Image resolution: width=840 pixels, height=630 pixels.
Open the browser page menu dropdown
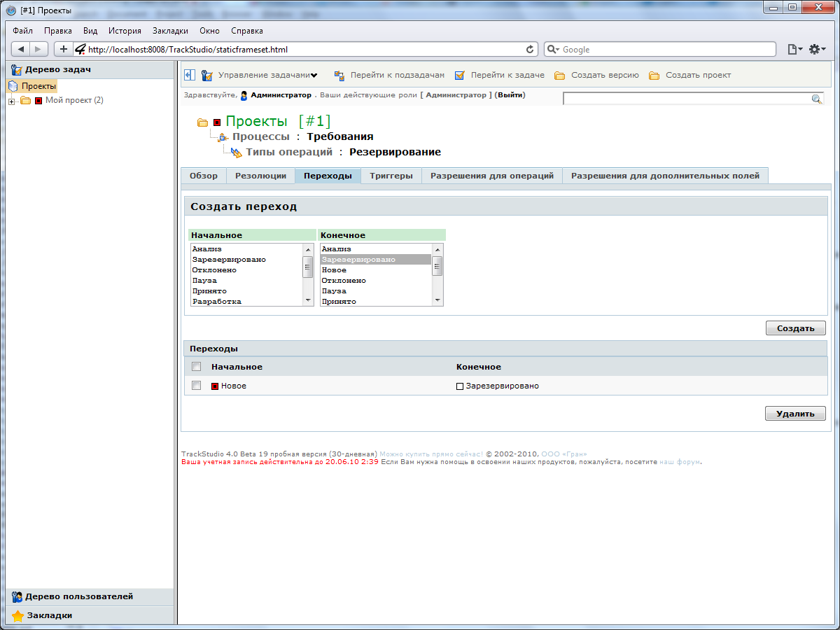[795, 49]
